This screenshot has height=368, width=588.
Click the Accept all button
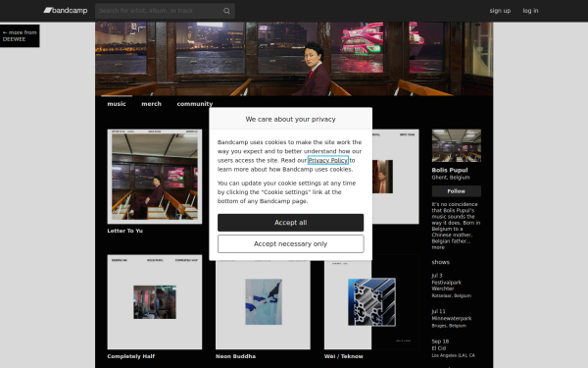pos(291,223)
